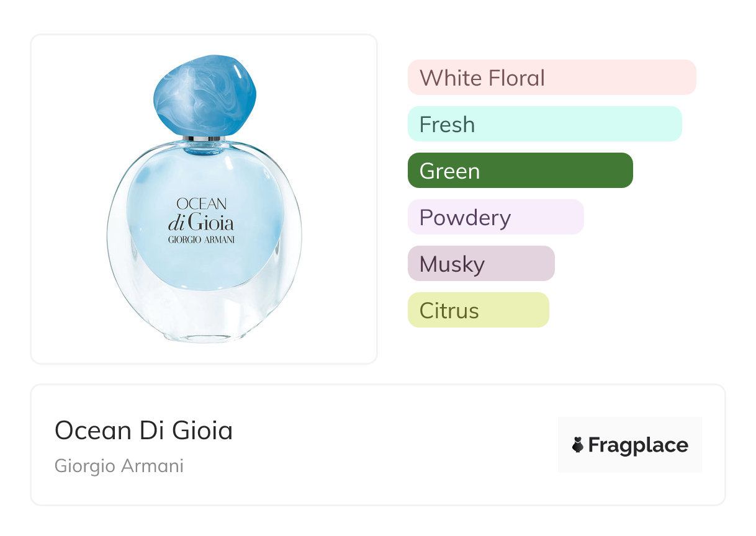The width and height of the screenshot is (756, 536).
Task: Click empty space left of the perfume bottle
Action: pos(68,199)
